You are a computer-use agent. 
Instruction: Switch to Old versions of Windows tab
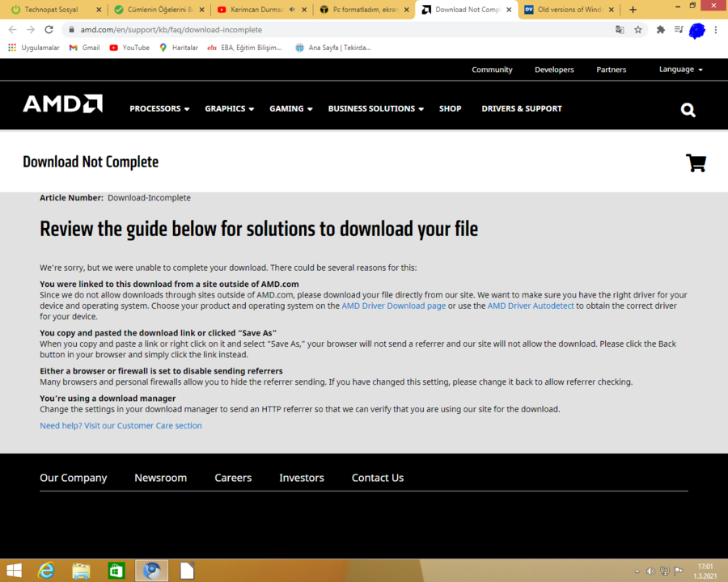coord(569,10)
